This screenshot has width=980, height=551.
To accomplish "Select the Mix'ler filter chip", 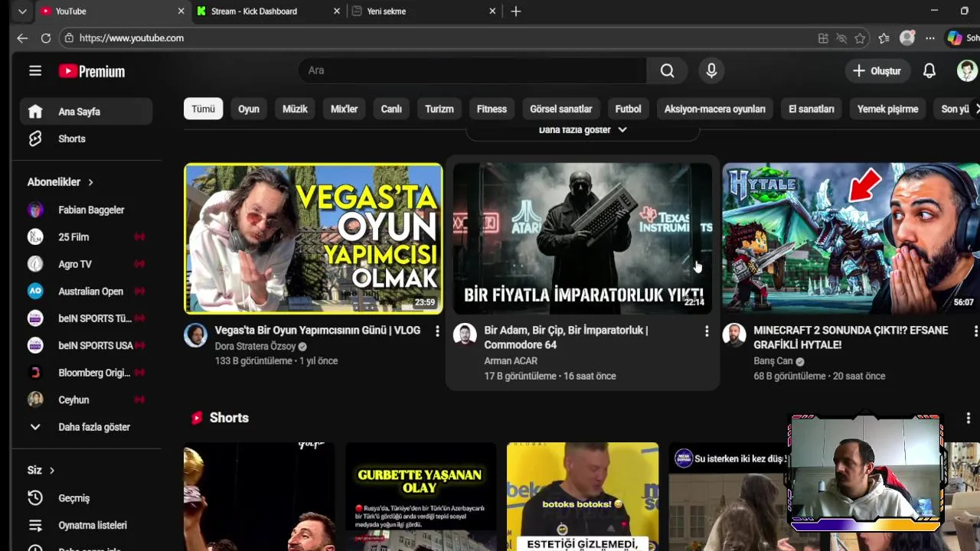I will [x=344, y=109].
